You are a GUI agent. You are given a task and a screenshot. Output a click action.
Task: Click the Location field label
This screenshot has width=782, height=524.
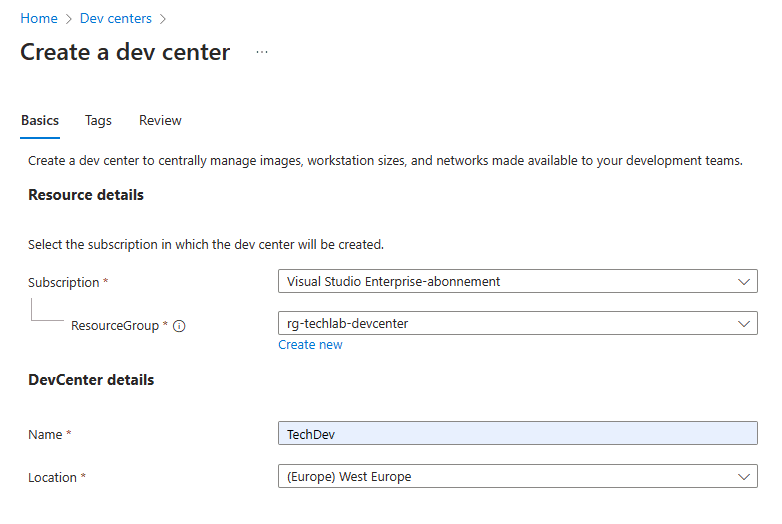[53, 478]
